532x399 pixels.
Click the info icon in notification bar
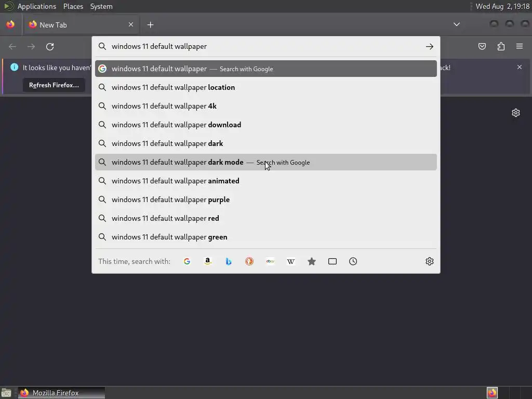[14, 67]
